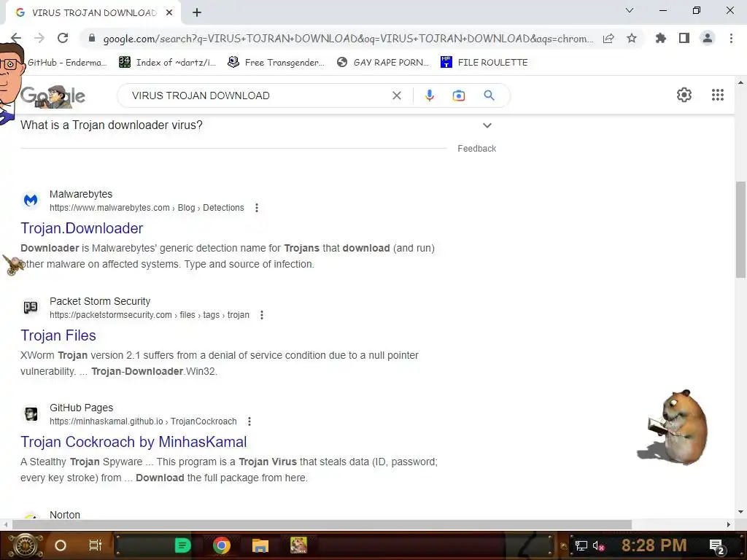Clear the search box with the X icon
The width and height of the screenshot is (747, 560).
396,96
